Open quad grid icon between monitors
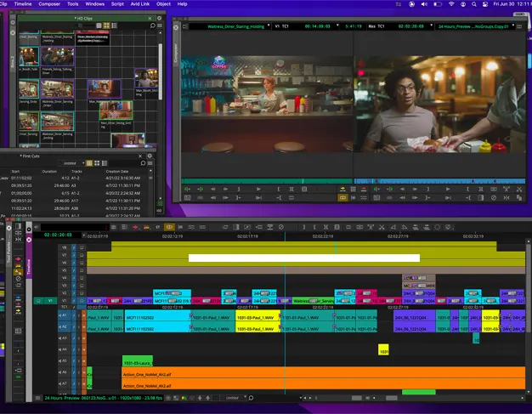Viewport: 532px width, 414px height. 354,189
